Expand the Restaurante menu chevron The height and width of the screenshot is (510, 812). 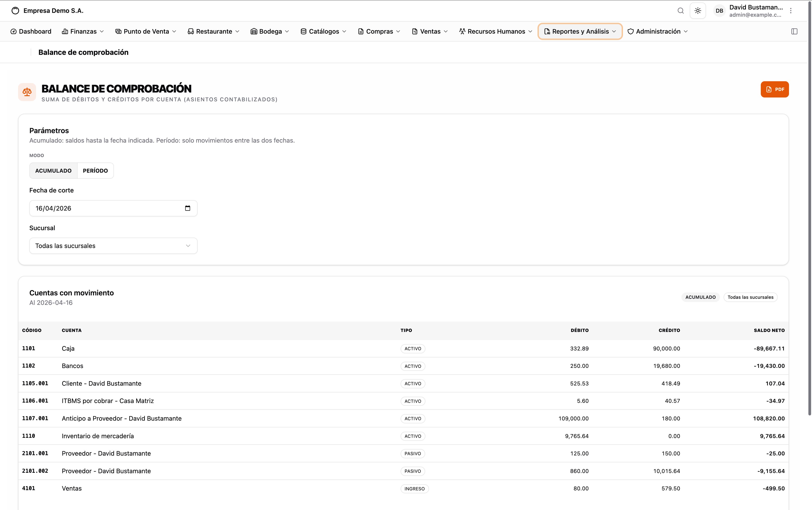(237, 31)
